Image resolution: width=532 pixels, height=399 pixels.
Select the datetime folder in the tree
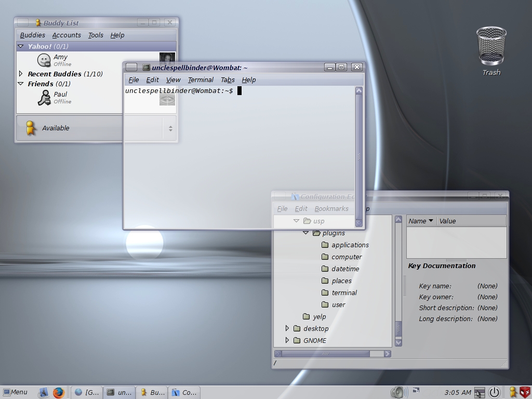click(x=340, y=269)
